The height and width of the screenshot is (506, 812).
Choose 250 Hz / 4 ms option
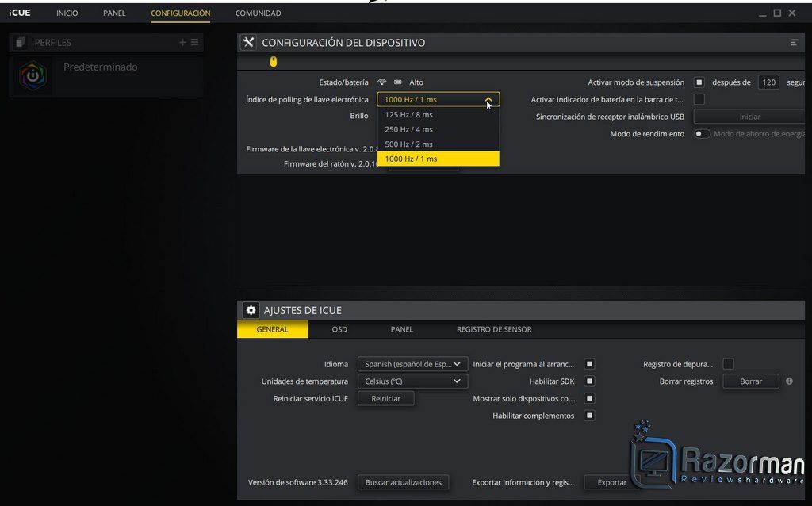coord(438,129)
